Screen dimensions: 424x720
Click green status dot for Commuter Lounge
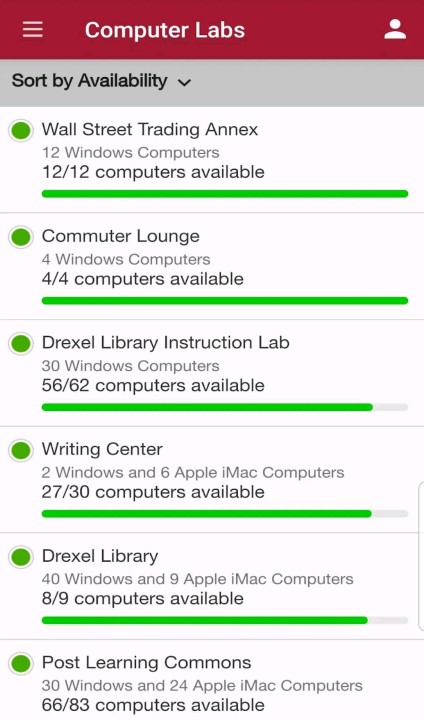(21, 237)
